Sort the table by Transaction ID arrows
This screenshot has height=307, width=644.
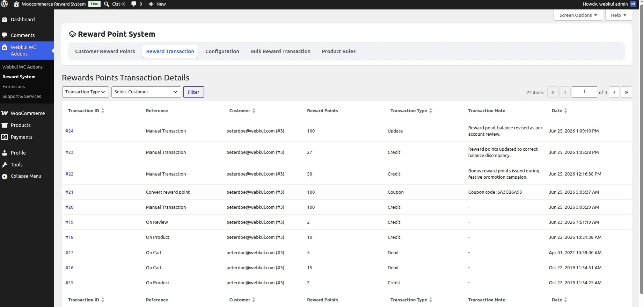click(103, 111)
